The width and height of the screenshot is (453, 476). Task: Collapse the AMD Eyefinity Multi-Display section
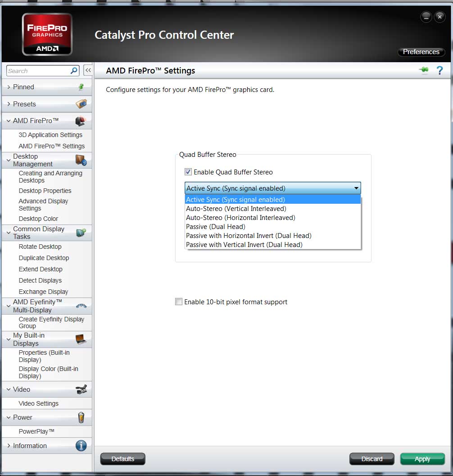(9, 306)
